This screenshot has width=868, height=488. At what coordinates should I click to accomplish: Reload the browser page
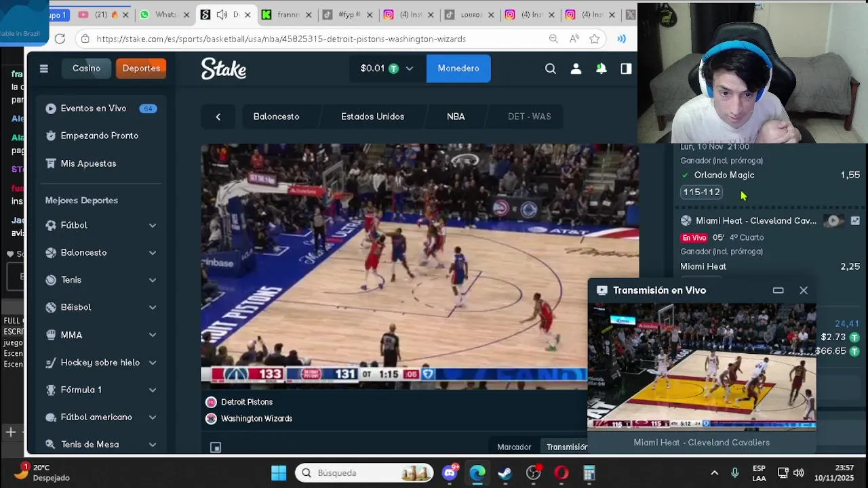[x=60, y=39]
